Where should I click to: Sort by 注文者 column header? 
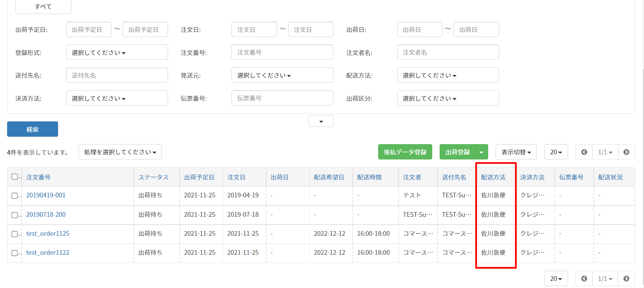[412, 177]
